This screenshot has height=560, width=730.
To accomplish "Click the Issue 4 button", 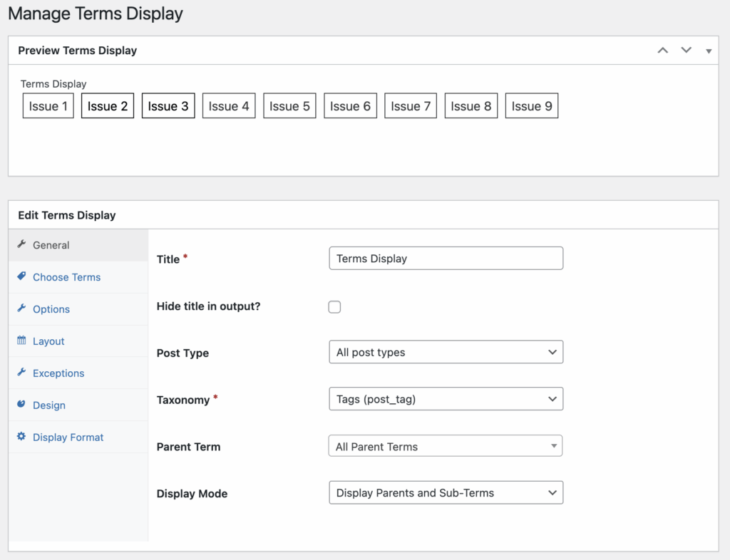I will pos(228,105).
